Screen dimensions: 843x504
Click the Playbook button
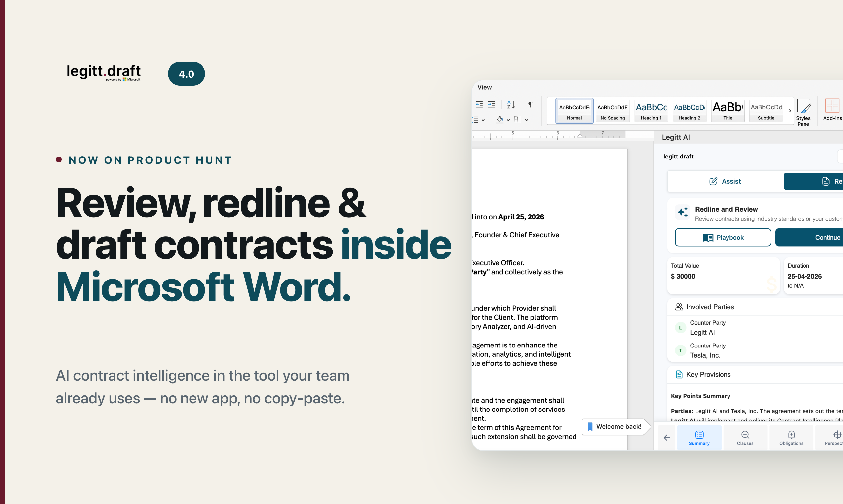pos(723,237)
